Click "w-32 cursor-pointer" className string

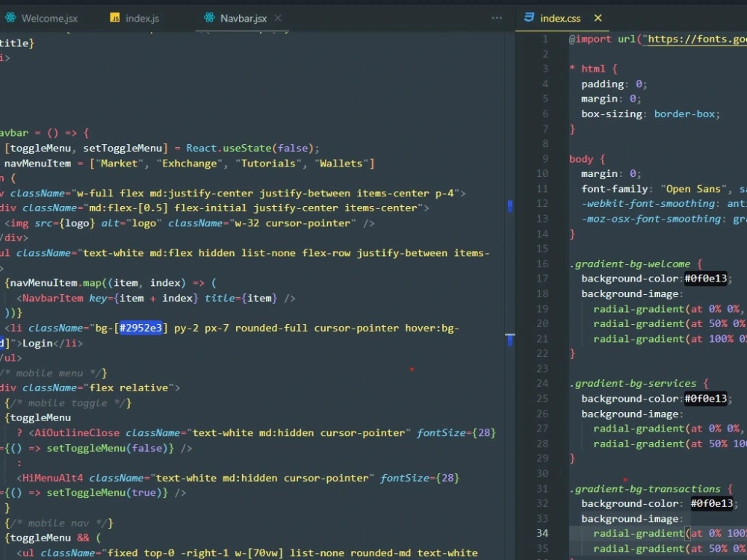[x=292, y=223]
